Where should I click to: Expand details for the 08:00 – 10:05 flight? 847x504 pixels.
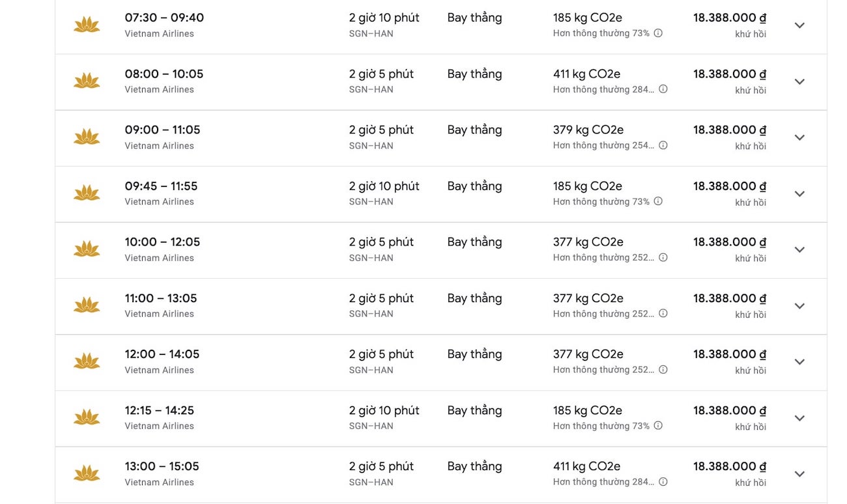(x=799, y=81)
